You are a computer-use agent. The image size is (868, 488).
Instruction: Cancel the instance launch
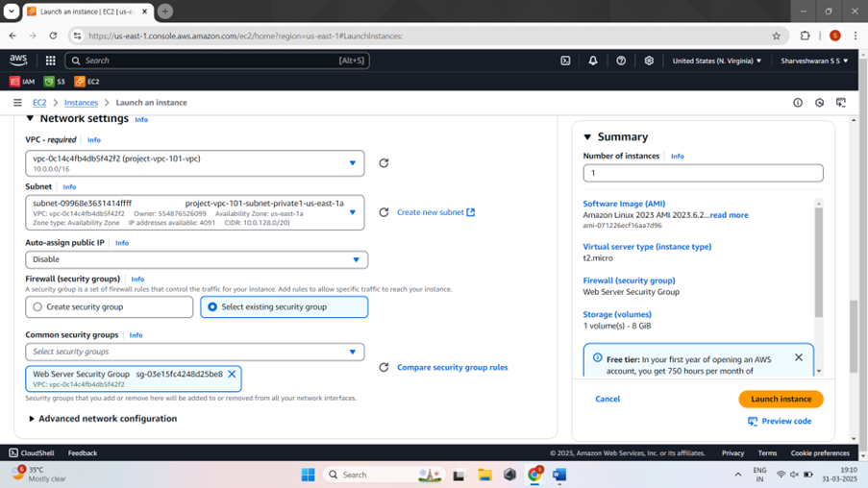(x=608, y=399)
